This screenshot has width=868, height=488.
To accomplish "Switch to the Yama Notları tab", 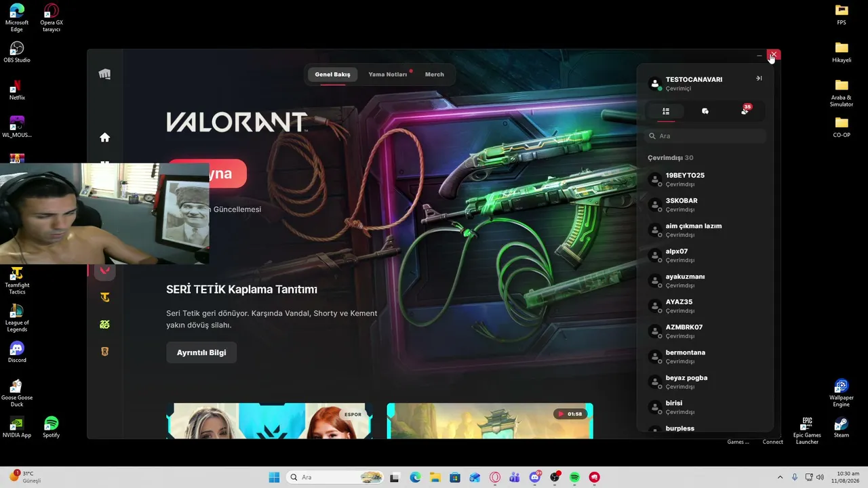I will pos(388,75).
